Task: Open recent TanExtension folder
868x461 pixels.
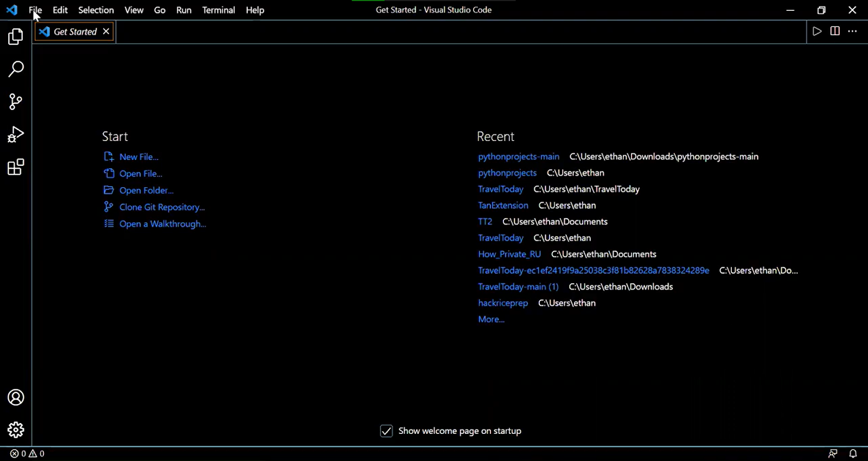Action: tap(503, 206)
